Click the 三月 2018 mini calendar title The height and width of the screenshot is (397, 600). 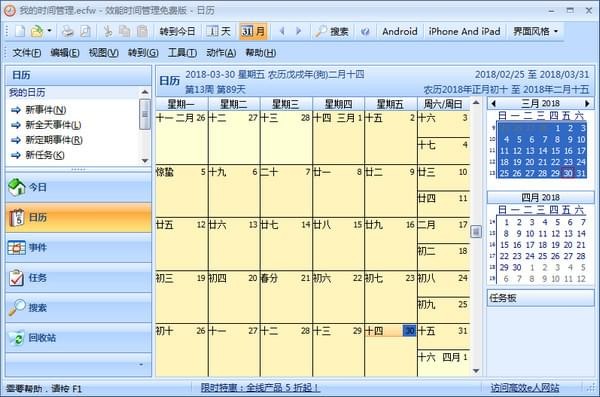pyautogui.click(x=540, y=103)
